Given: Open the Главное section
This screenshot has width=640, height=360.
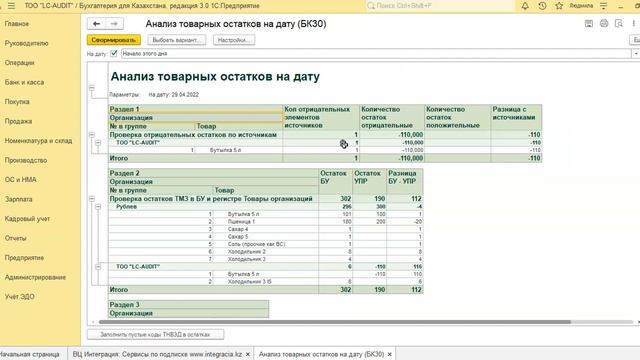Looking at the screenshot, I should 17,24.
